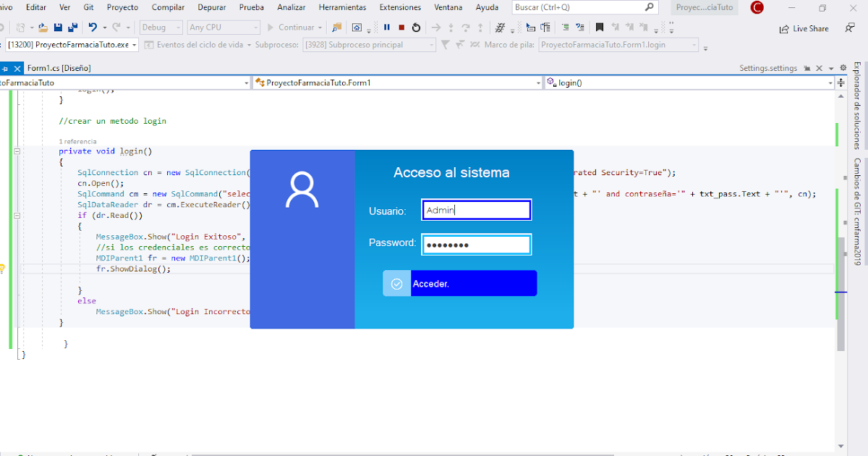Click the Save icon in the toolbar

click(x=58, y=27)
